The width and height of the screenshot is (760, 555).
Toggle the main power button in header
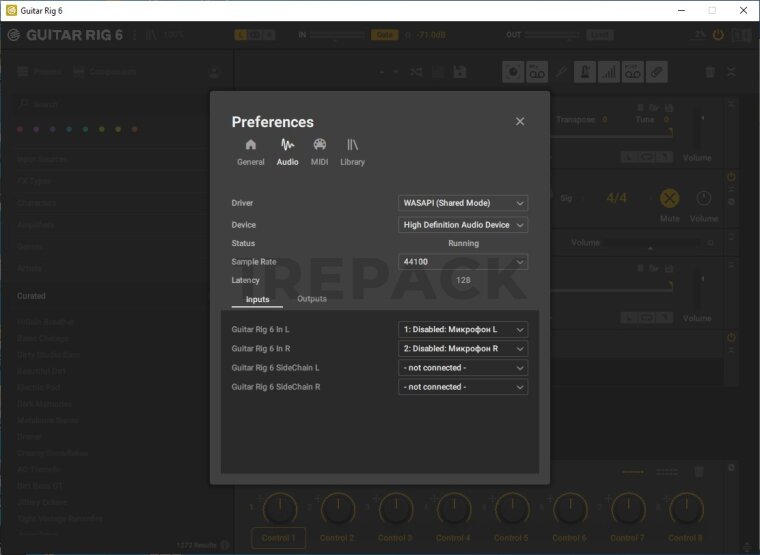pyautogui.click(x=717, y=35)
